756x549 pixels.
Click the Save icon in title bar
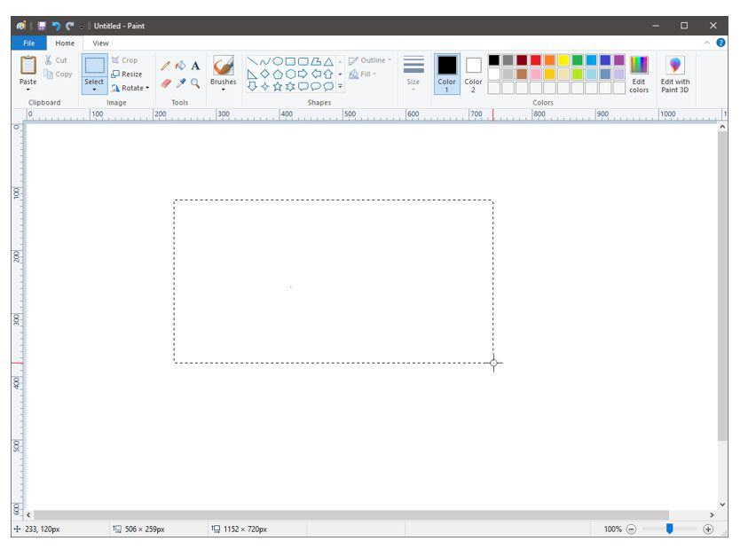tap(41, 26)
